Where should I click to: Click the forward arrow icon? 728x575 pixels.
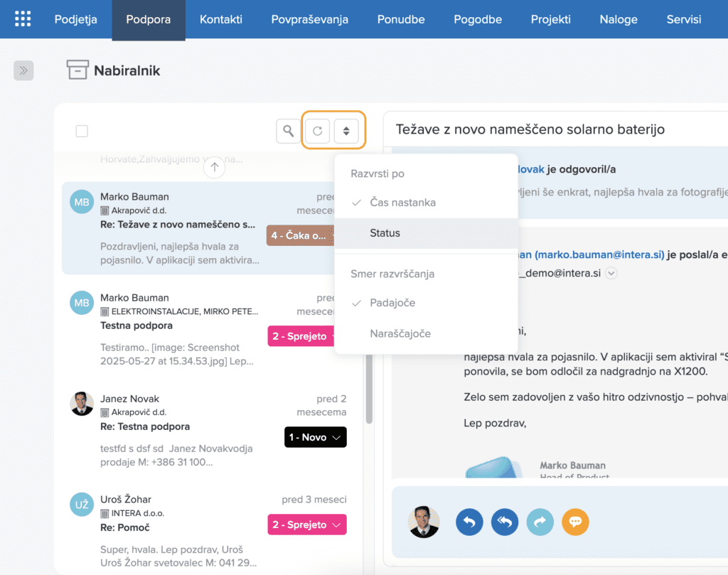click(540, 522)
